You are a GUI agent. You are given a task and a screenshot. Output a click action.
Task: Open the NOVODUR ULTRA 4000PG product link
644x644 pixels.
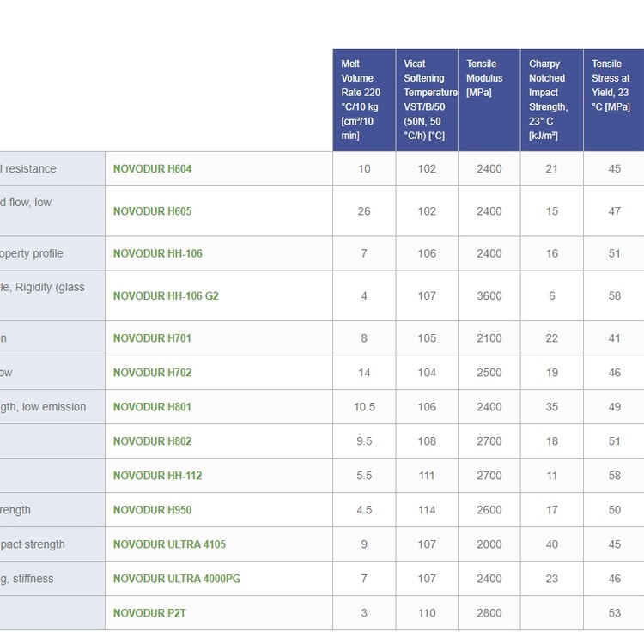coord(177,579)
